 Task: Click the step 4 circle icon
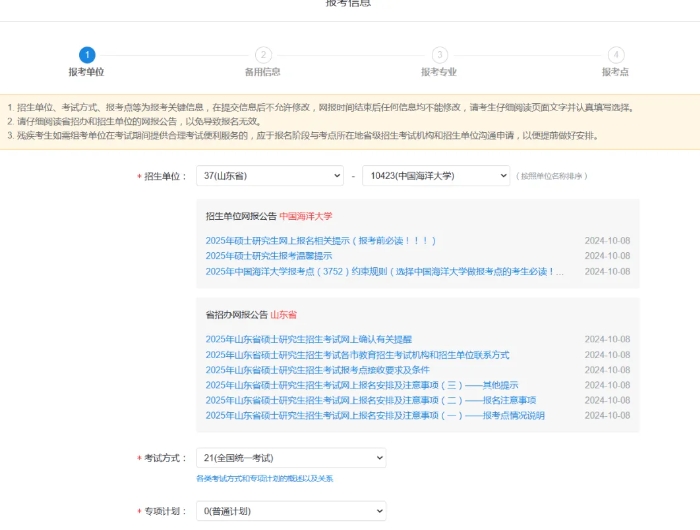point(616,55)
